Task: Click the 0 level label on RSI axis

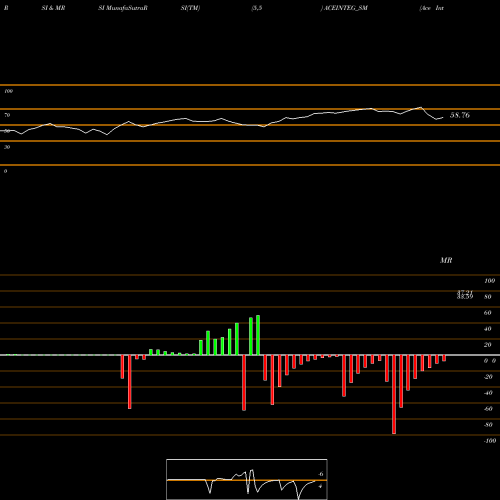Action: 5,171
